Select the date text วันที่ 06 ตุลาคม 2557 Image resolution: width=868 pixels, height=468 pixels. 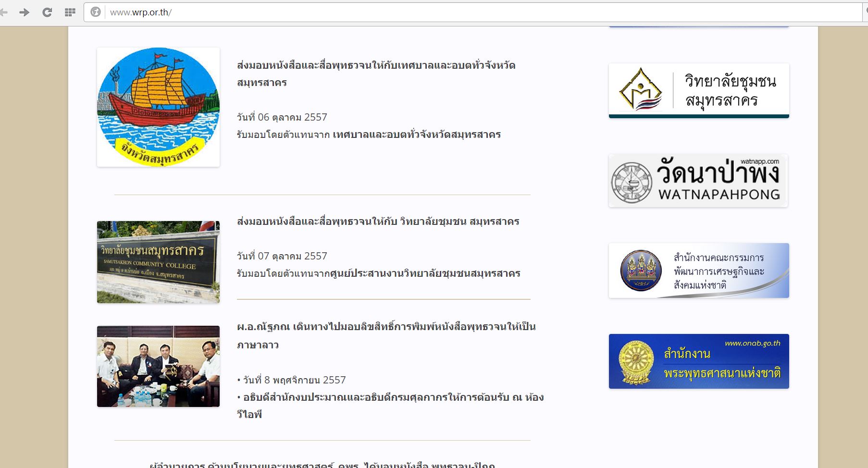click(x=282, y=117)
